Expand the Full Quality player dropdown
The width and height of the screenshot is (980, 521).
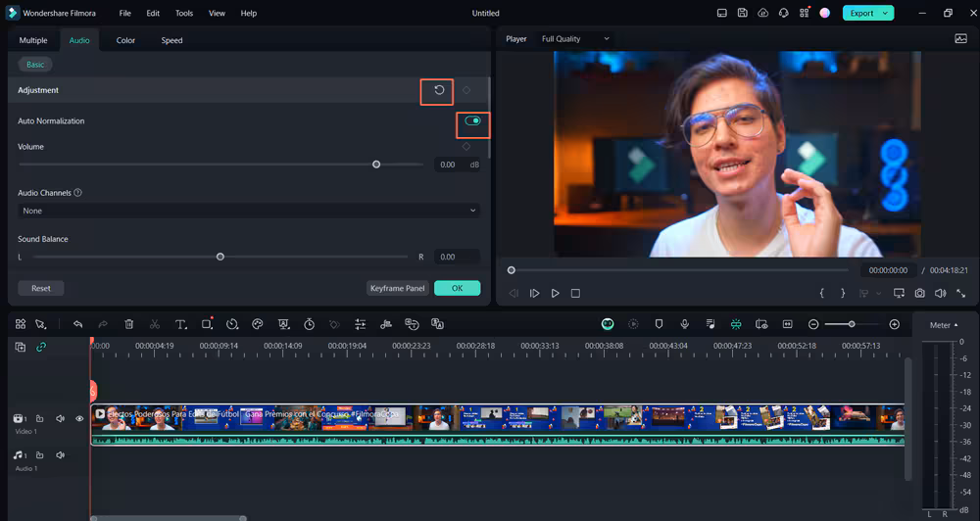pos(576,39)
